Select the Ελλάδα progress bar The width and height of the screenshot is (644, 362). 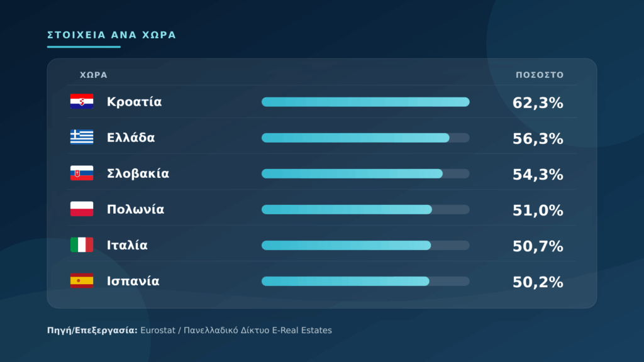point(365,138)
